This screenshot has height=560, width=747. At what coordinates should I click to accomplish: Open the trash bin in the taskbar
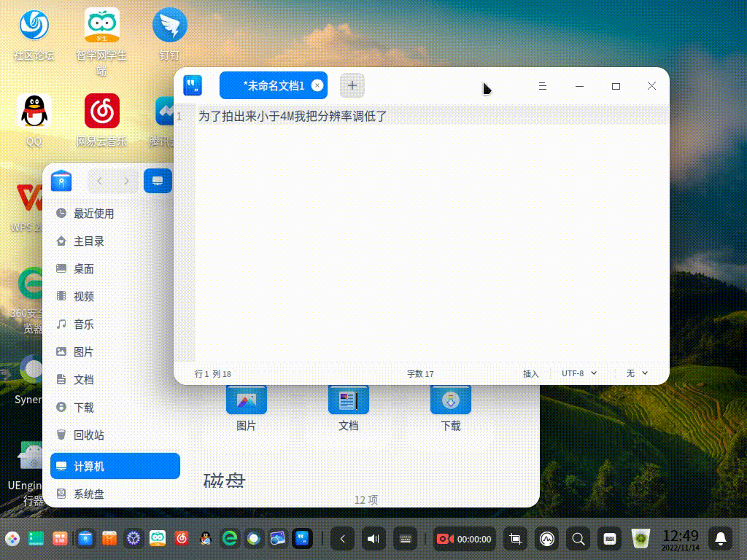(x=640, y=539)
